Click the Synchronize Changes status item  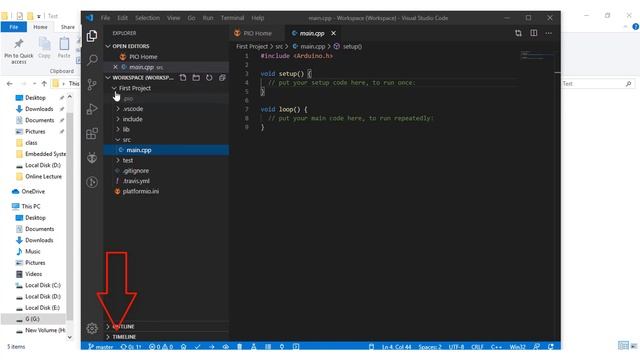131,347
